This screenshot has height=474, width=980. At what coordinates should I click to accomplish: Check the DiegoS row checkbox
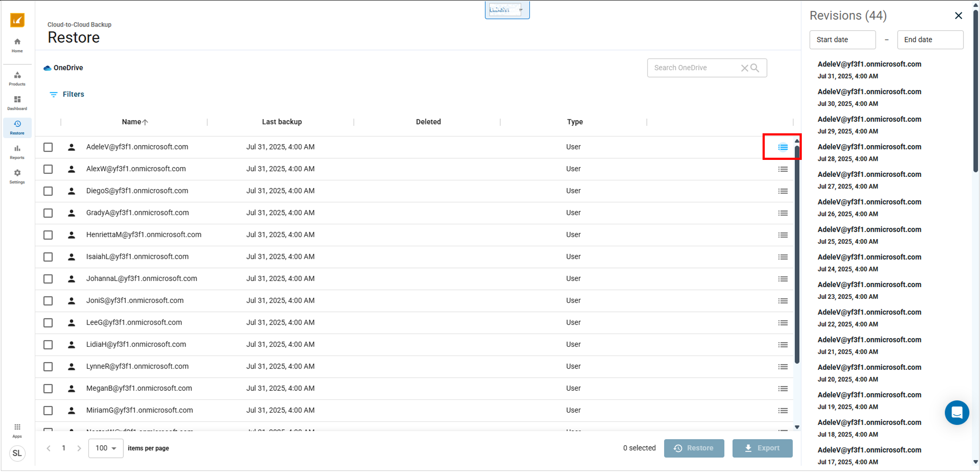48,191
